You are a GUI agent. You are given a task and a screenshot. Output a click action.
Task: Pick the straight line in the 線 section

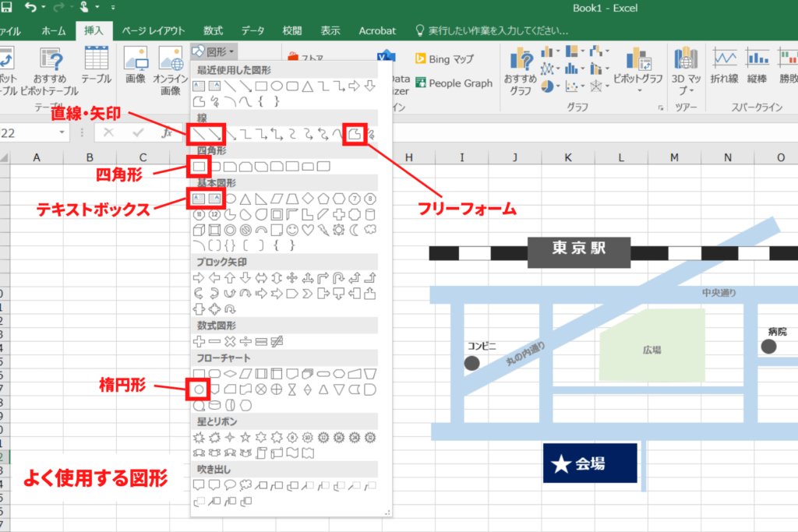point(199,134)
